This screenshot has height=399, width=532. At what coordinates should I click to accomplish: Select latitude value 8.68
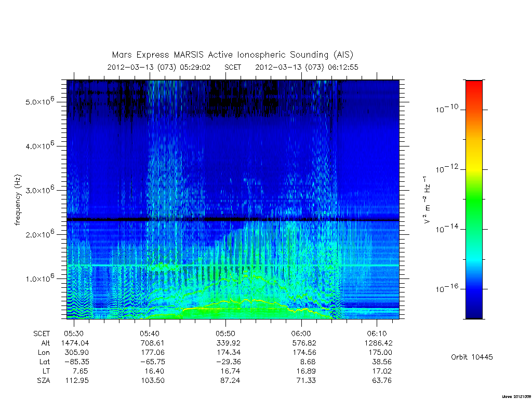click(x=308, y=362)
